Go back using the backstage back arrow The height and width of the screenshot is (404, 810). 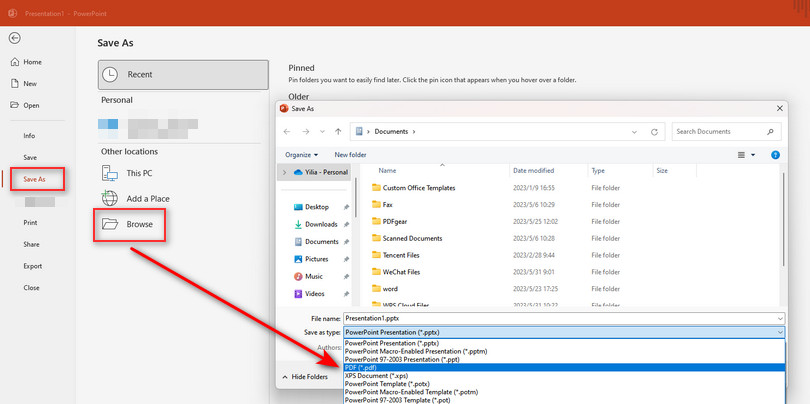pos(15,38)
